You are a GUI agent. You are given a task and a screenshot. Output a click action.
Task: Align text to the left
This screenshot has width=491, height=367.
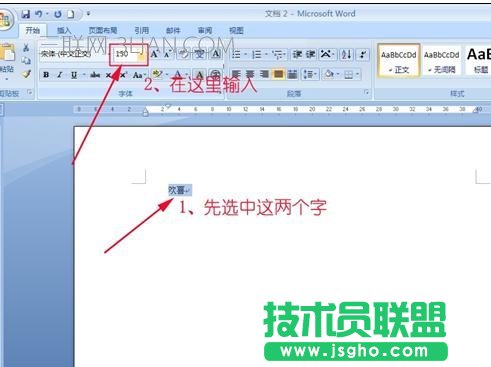(x=236, y=74)
